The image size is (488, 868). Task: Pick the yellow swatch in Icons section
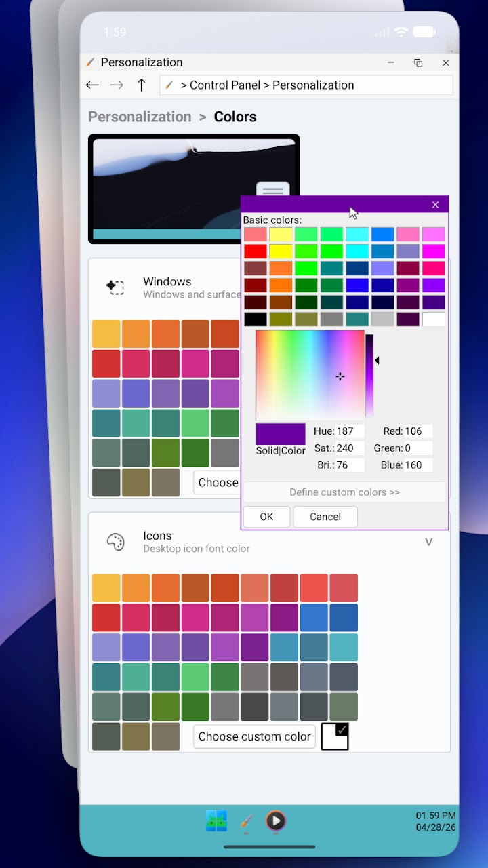pyautogui.click(x=106, y=588)
